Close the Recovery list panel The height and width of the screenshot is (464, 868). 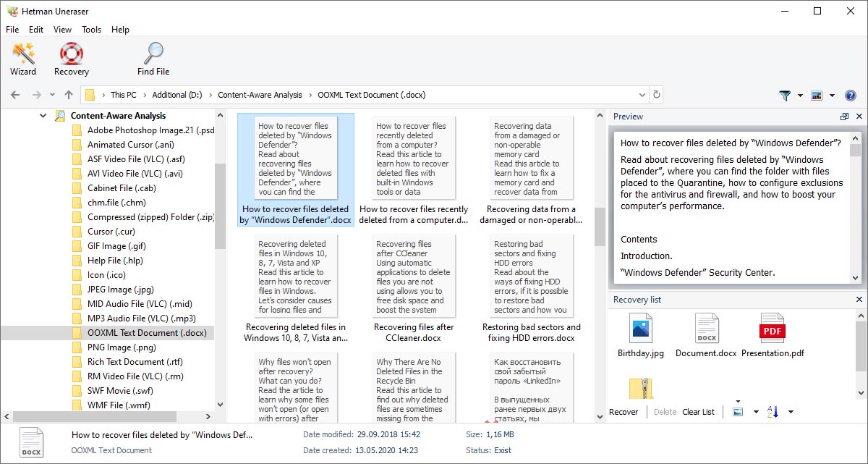point(859,300)
